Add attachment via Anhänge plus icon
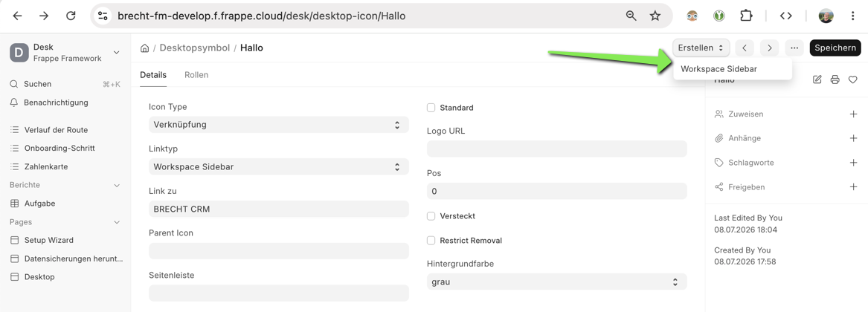 click(853, 138)
